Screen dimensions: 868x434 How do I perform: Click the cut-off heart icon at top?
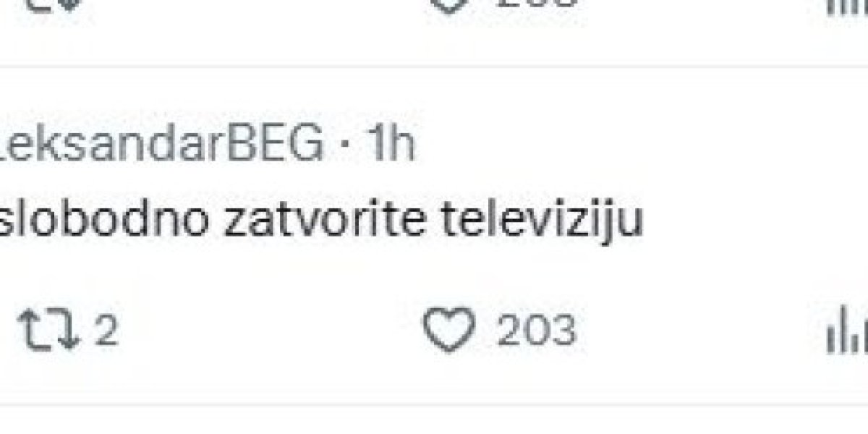pos(448,4)
